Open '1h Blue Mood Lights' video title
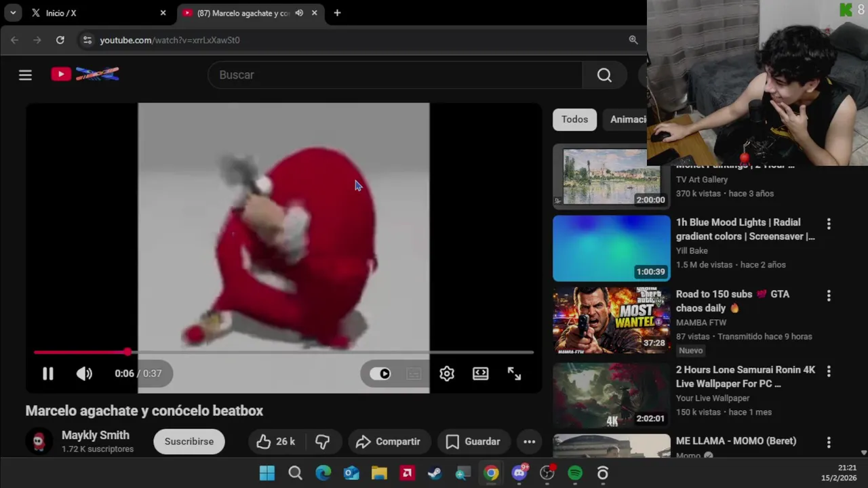Image resolution: width=868 pixels, height=488 pixels. 745,229
